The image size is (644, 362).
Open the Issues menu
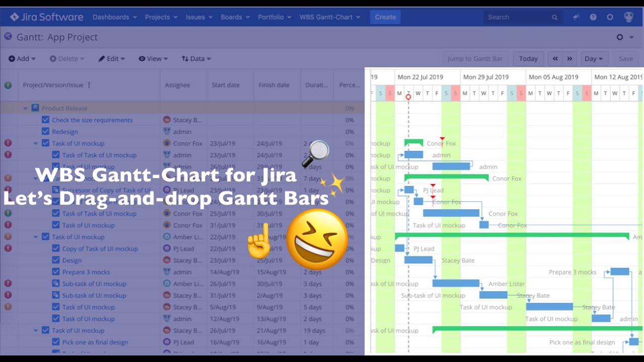(x=199, y=17)
